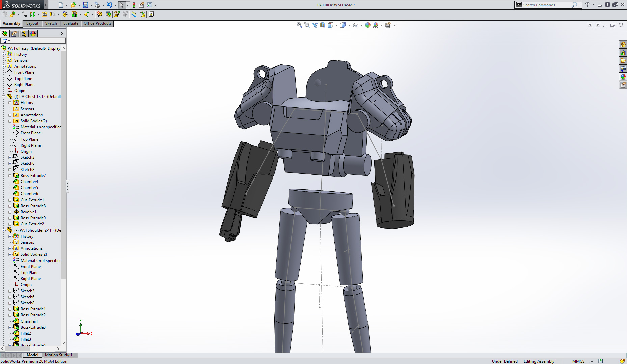Open the Evaluate command tab

point(71,23)
